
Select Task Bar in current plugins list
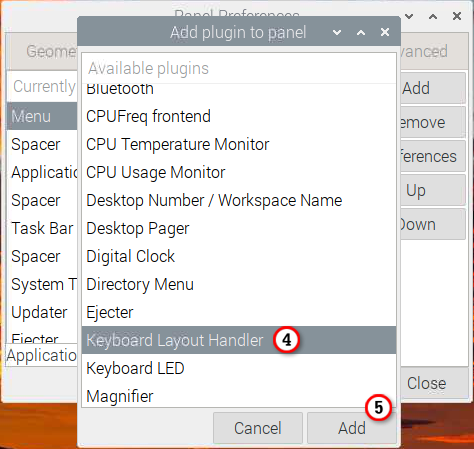tap(42, 228)
